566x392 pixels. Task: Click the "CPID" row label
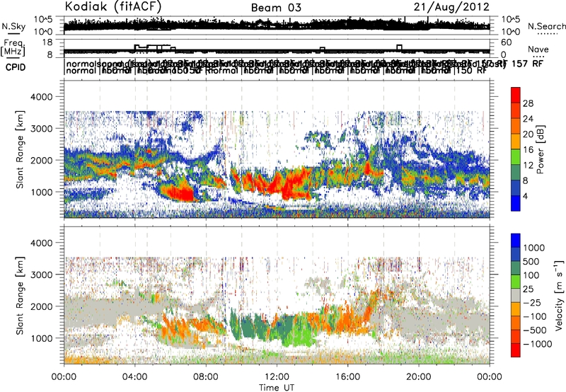[16, 67]
